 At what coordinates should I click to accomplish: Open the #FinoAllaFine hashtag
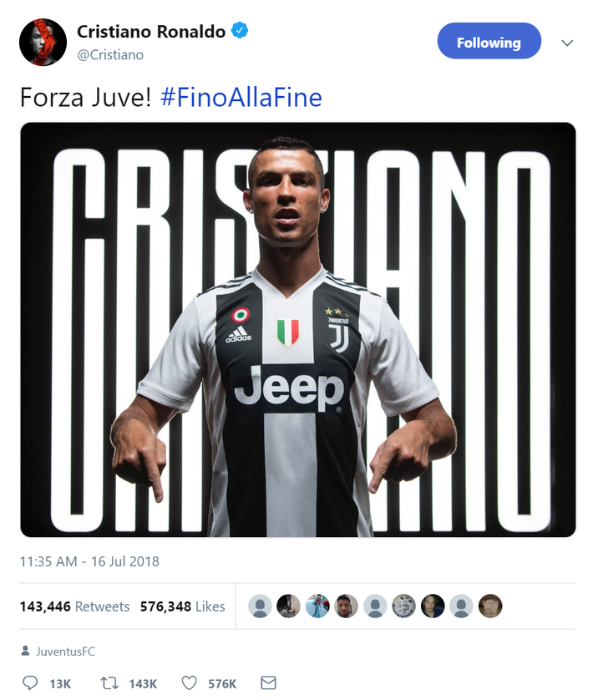(x=241, y=98)
